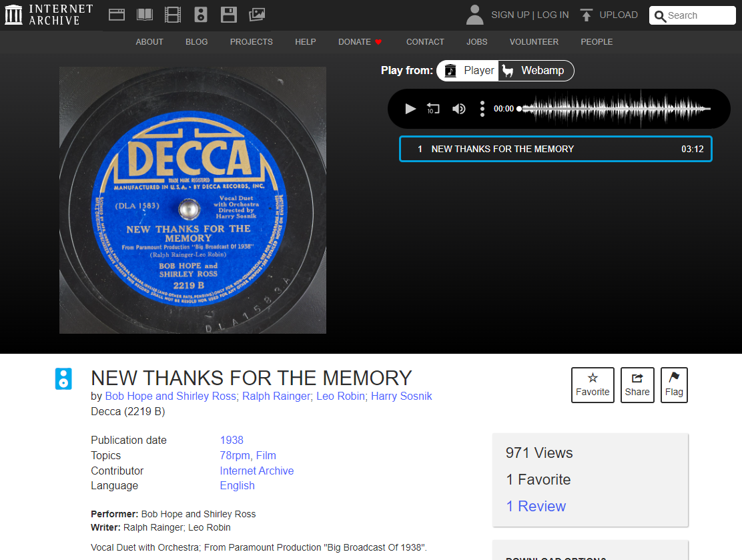The height and width of the screenshot is (560, 742).
Task: Click in the Search input field
Action: [x=697, y=15]
